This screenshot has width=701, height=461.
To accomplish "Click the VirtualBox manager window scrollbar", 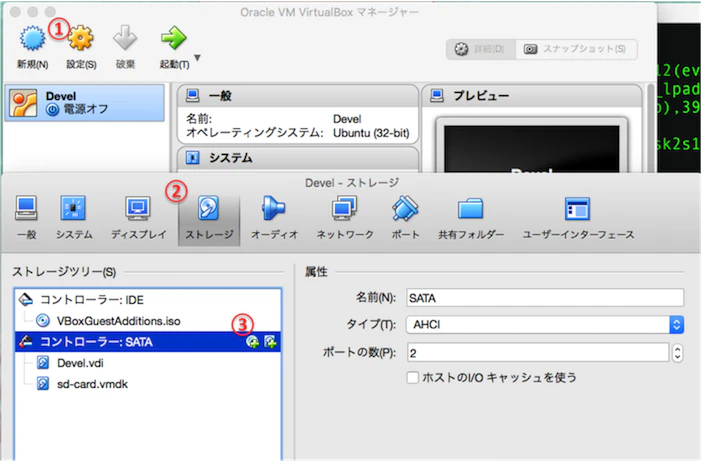I will tap(651, 127).
